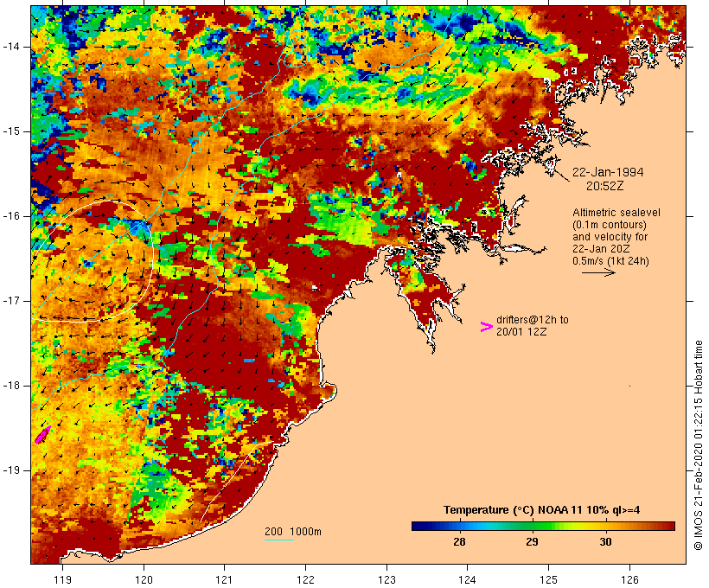Click longitude axis label 126
The image size is (709, 588).
tap(629, 579)
